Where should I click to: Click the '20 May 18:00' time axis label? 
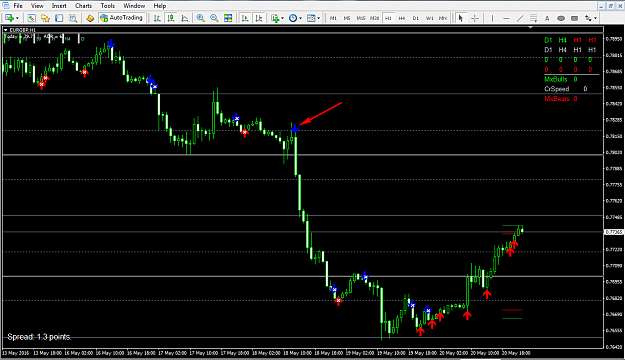(x=516, y=353)
